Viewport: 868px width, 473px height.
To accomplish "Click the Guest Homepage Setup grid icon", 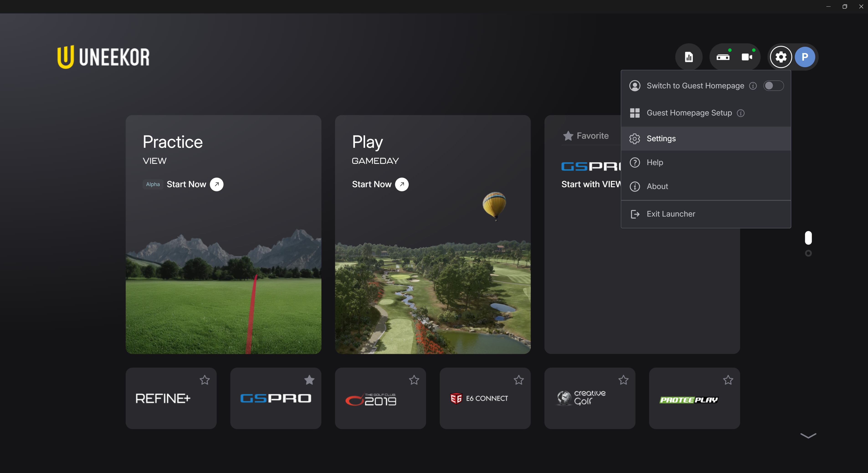I will (635, 113).
